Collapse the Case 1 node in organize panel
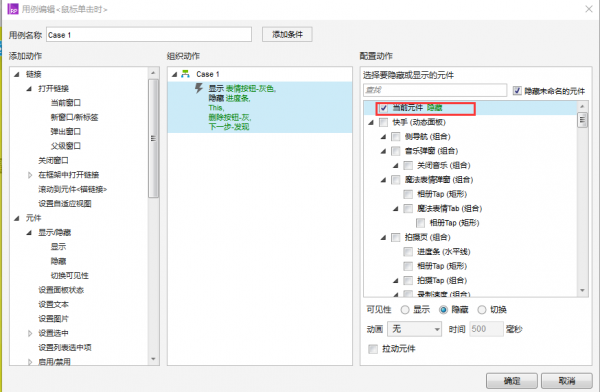Screen dimensions: 600x392 (174, 74)
